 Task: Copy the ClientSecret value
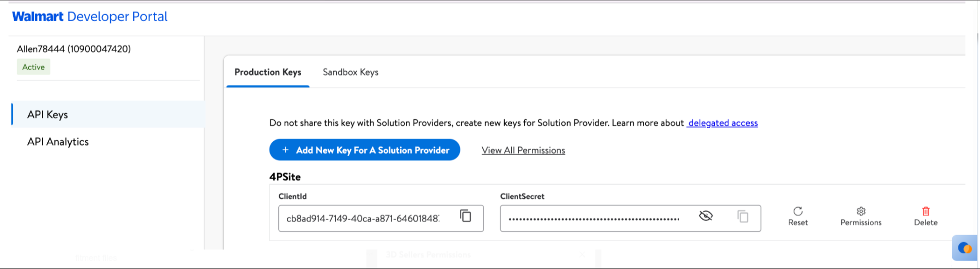(x=743, y=217)
